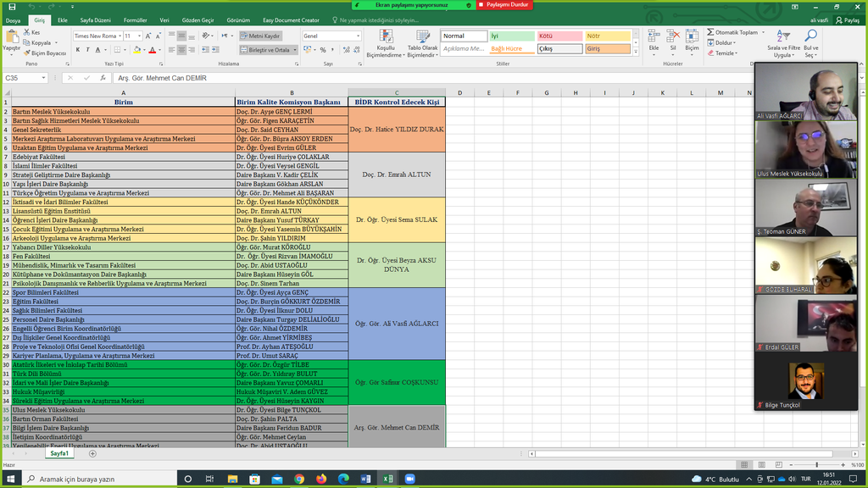Screen dimensions: 868x488
Task: Open the Times New Roman font dropdown
Action: [97, 36]
